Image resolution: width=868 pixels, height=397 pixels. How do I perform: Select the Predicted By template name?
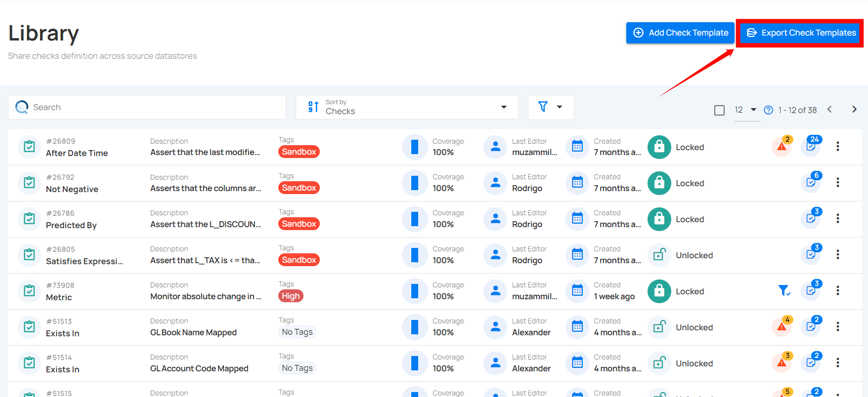click(x=71, y=225)
